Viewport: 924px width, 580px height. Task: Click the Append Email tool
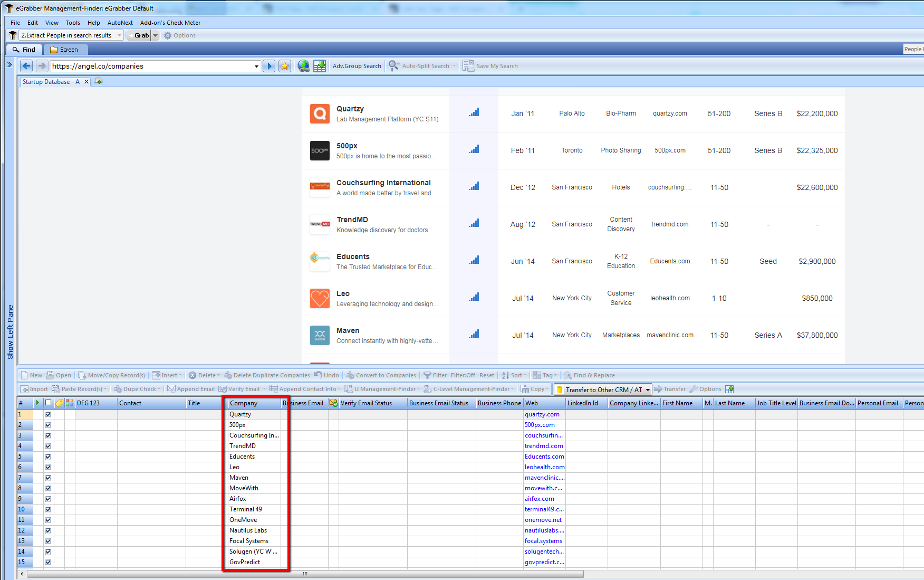click(191, 389)
